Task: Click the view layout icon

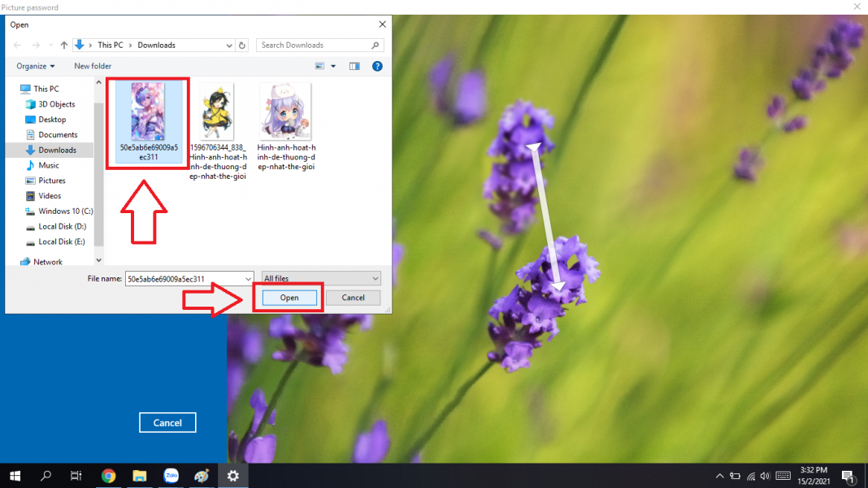Action: (x=320, y=66)
